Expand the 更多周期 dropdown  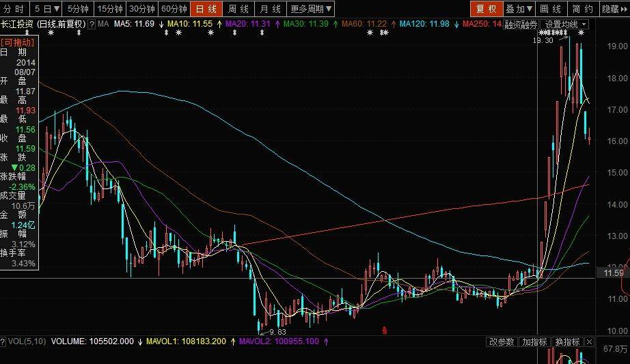click(x=310, y=9)
